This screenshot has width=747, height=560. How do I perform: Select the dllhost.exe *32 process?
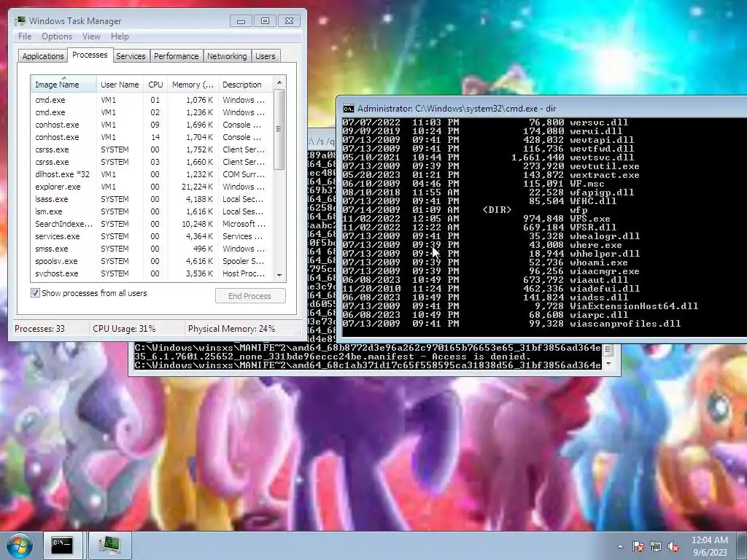click(x=152, y=174)
